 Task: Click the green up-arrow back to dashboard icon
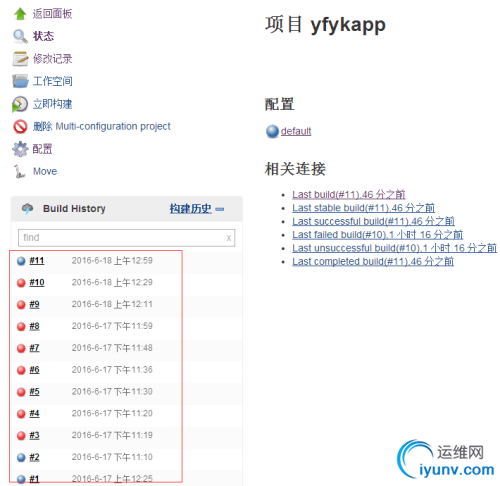[20, 14]
